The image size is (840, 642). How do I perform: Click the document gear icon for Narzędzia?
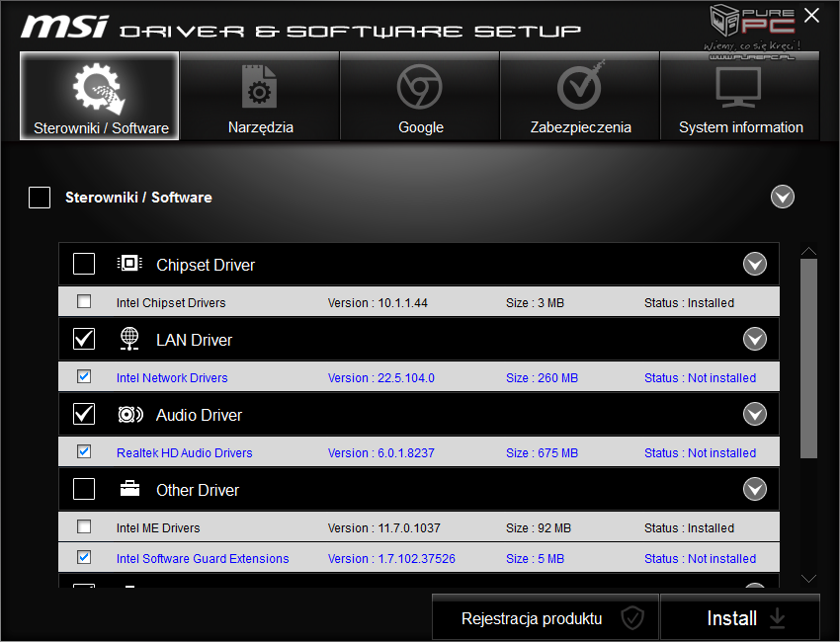259,87
